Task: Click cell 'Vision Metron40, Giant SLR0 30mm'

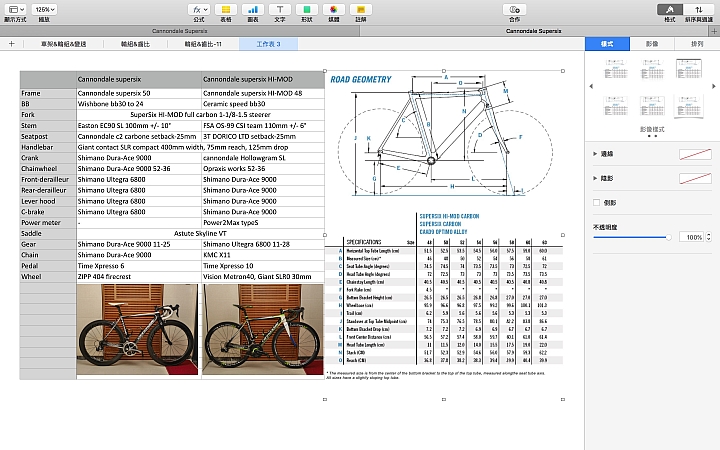Action: (x=263, y=277)
